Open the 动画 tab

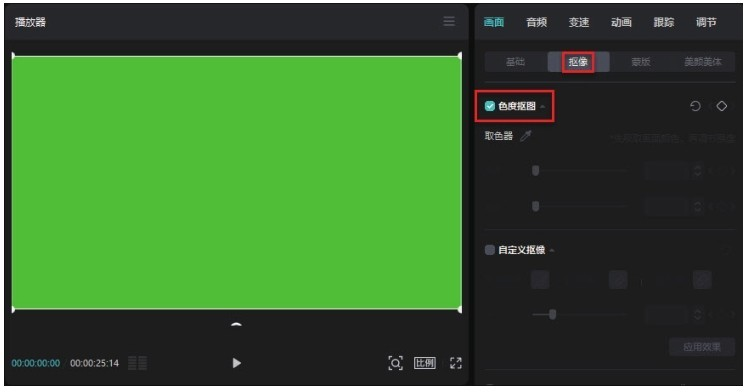point(621,22)
